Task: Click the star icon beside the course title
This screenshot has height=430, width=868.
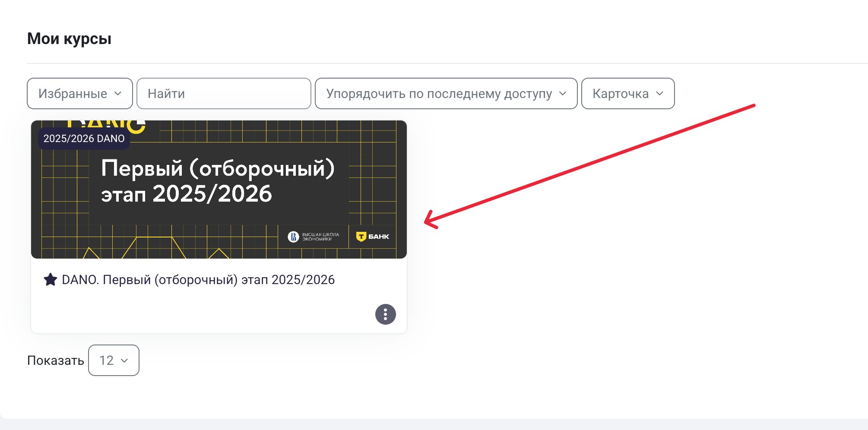Action: 51,280
